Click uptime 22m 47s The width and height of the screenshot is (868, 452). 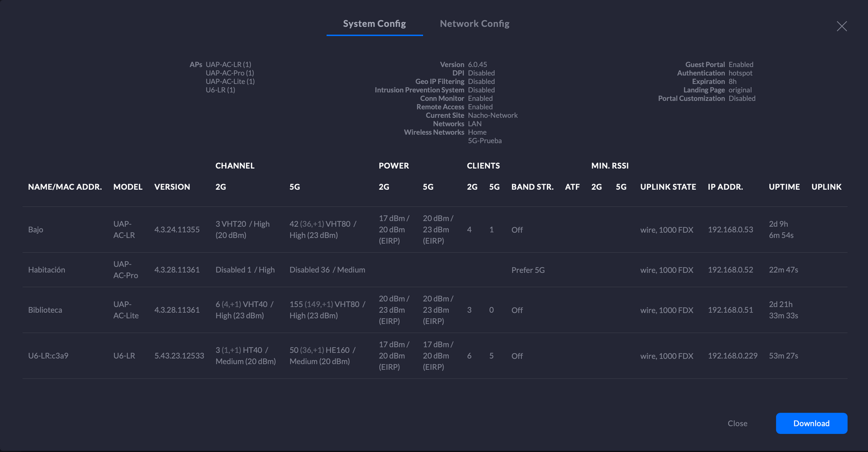click(783, 270)
